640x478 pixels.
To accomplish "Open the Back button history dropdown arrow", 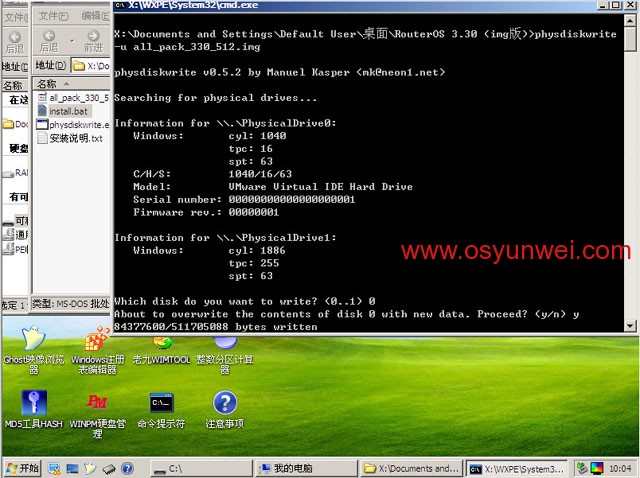I will coord(72,41).
